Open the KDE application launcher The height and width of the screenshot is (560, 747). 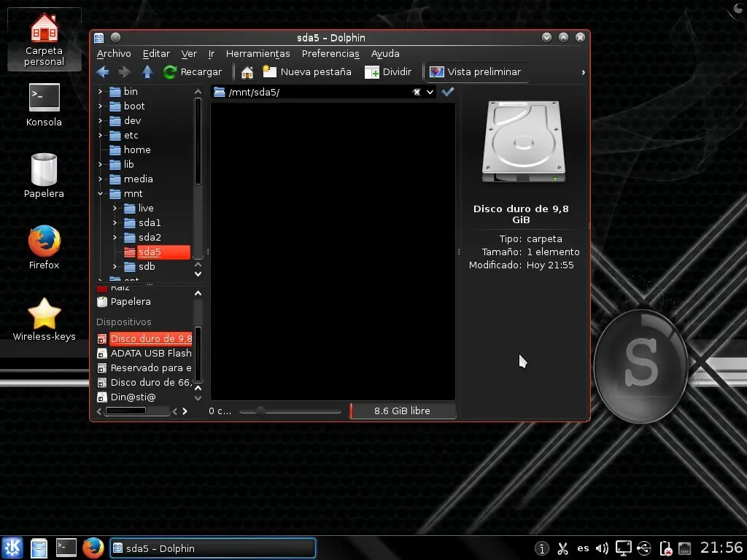pos(12,548)
